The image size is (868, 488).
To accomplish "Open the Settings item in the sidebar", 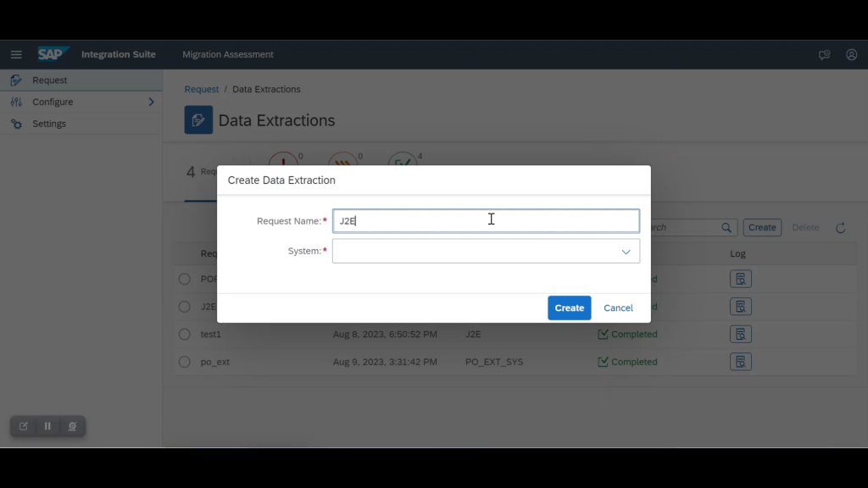I will pyautogui.click(x=81, y=124).
